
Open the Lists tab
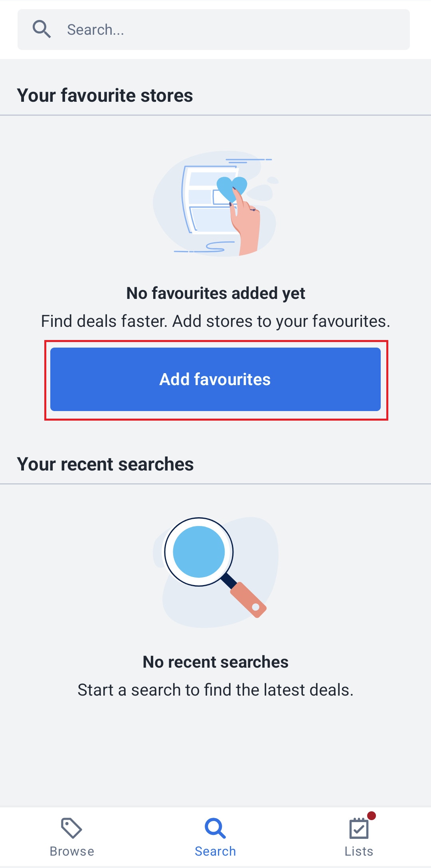click(359, 837)
